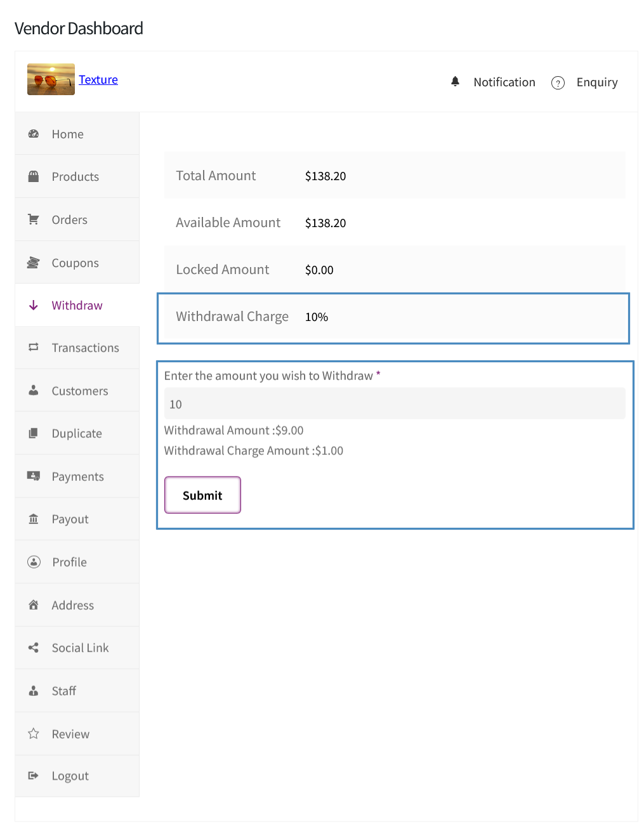Click the store logo sunglasses thumbnail
This screenshot has width=644, height=838.
(51, 79)
